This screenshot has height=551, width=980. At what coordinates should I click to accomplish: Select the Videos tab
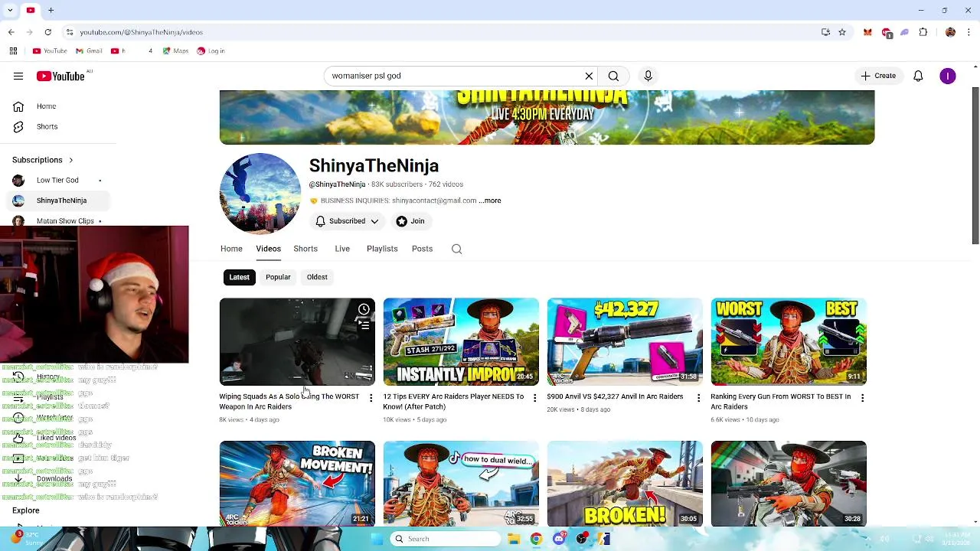[x=268, y=249]
